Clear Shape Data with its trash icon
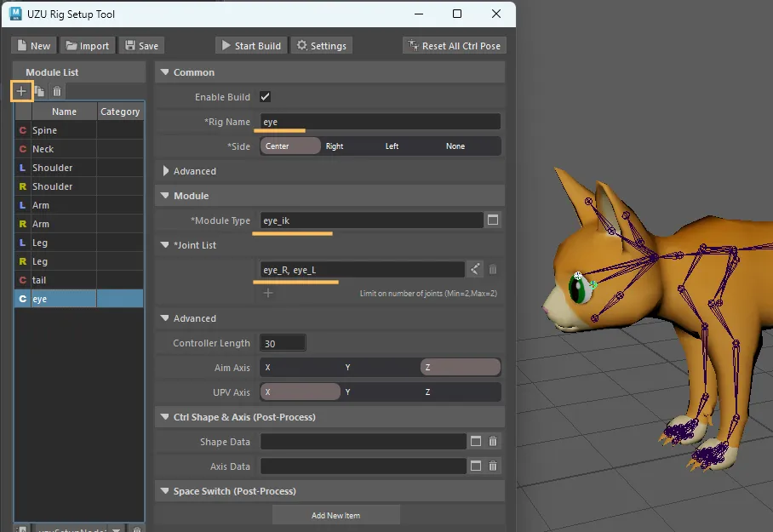 (x=493, y=441)
